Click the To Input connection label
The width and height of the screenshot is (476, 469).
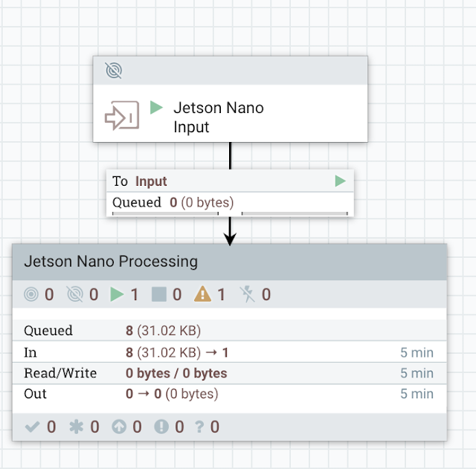tap(139, 181)
